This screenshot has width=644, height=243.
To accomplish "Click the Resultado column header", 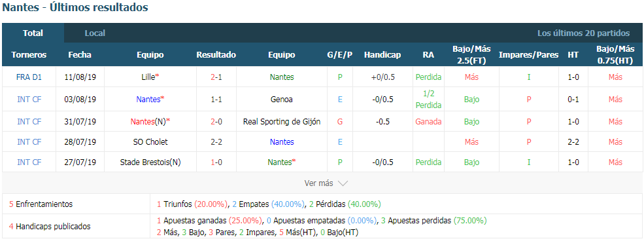I will pyautogui.click(x=216, y=54).
